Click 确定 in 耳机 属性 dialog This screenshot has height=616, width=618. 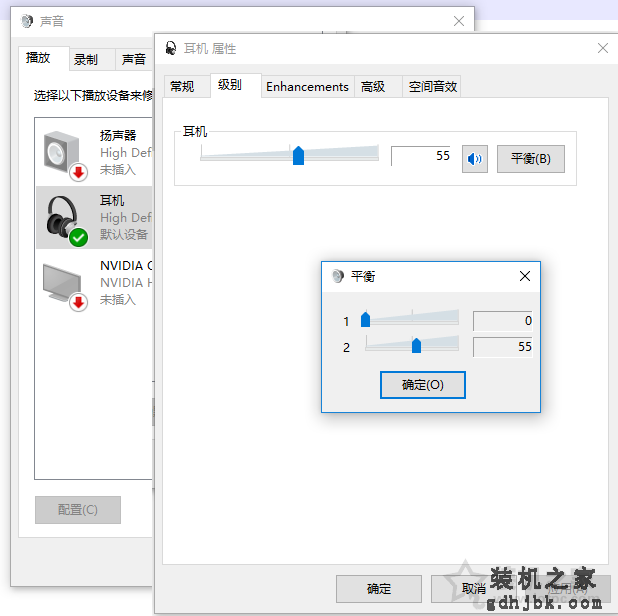tap(379, 589)
